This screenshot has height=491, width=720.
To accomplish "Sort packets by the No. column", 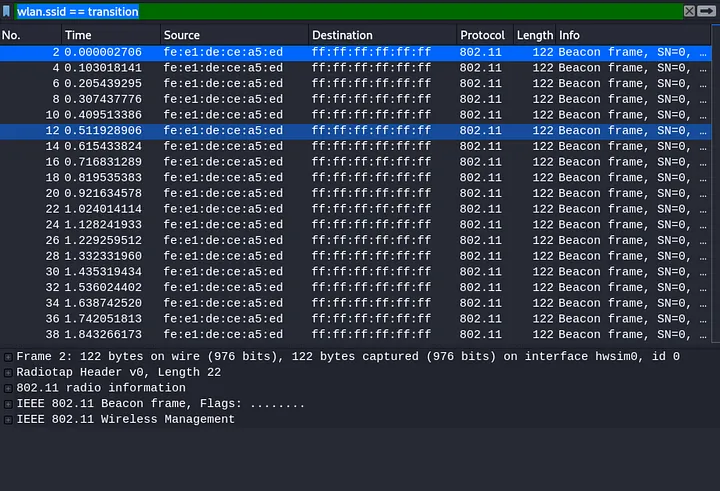I will click(x=30, y=35).
